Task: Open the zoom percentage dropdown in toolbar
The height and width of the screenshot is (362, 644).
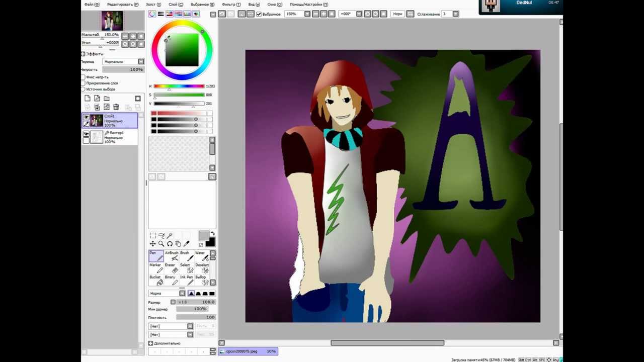Action: point(307,14)
